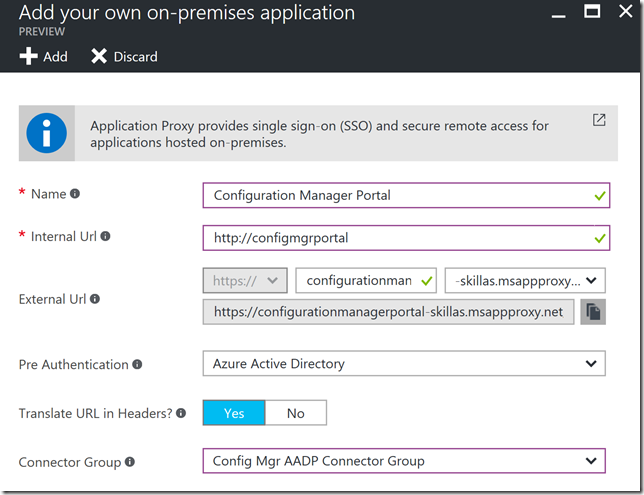Open the external link icon in info banner
This screenshot has width=644, height=495.
point(599,120)
